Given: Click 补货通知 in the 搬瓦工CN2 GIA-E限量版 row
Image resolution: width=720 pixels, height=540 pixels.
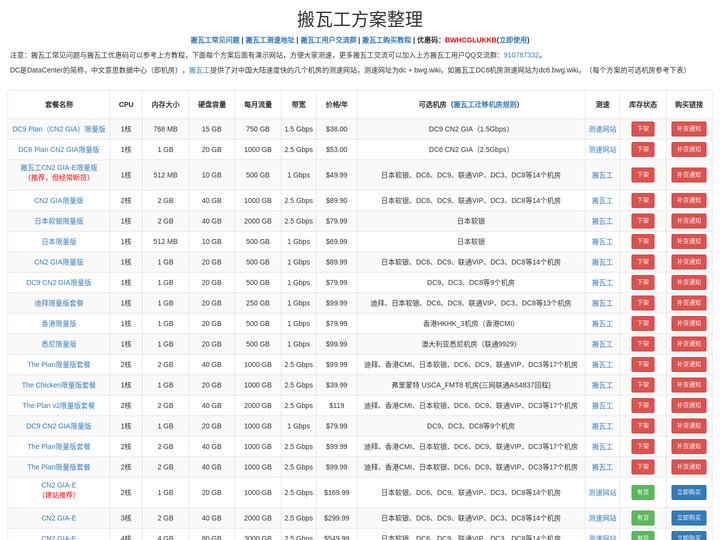Looking at the screenshot, I should pos(689,175).
